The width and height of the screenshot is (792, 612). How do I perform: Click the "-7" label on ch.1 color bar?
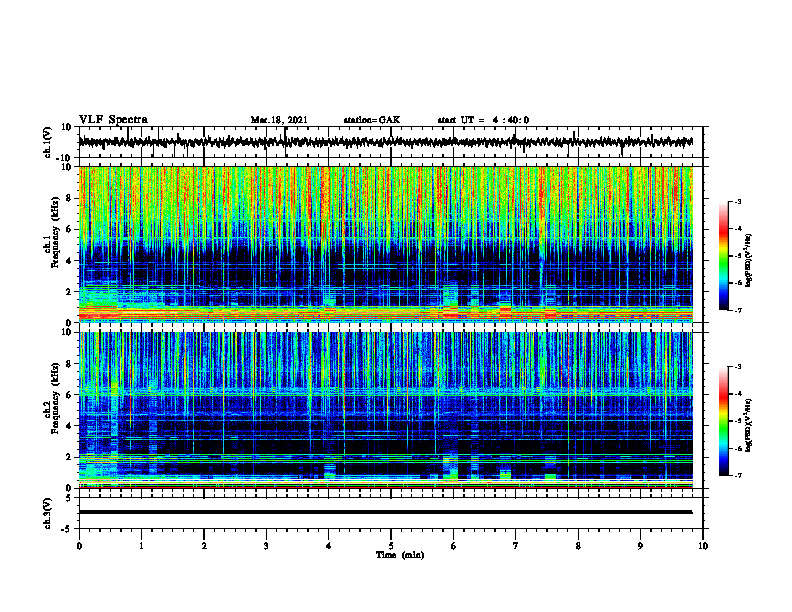coord(738,310)
